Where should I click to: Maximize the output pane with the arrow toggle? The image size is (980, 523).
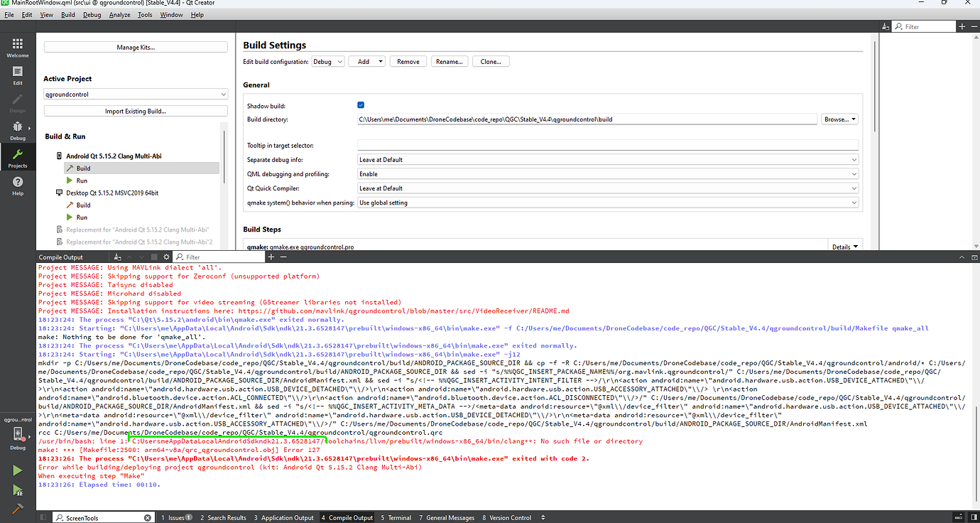[x=962, y=257]
